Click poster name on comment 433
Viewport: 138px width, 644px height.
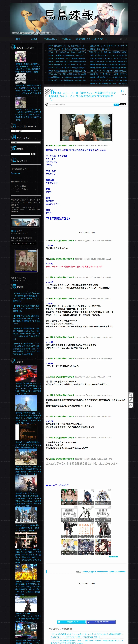[62, 277]
